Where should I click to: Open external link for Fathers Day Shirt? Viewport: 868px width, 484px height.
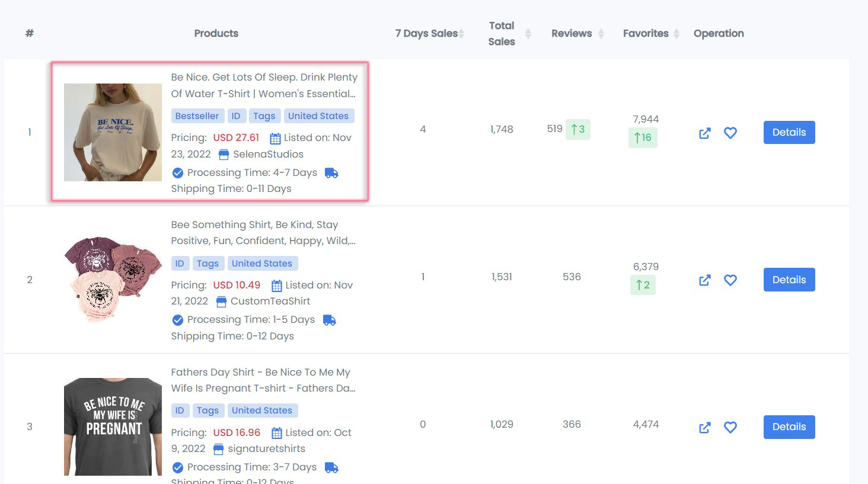click(704, 427)
